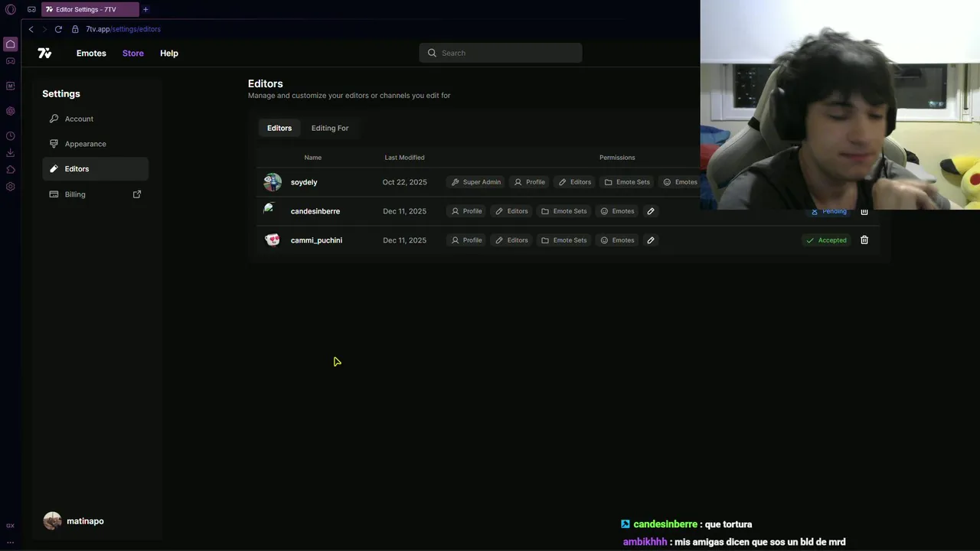Open Editors settings in sidebar
The height and width of the screenshot is (551, 980).
point(96,169)
